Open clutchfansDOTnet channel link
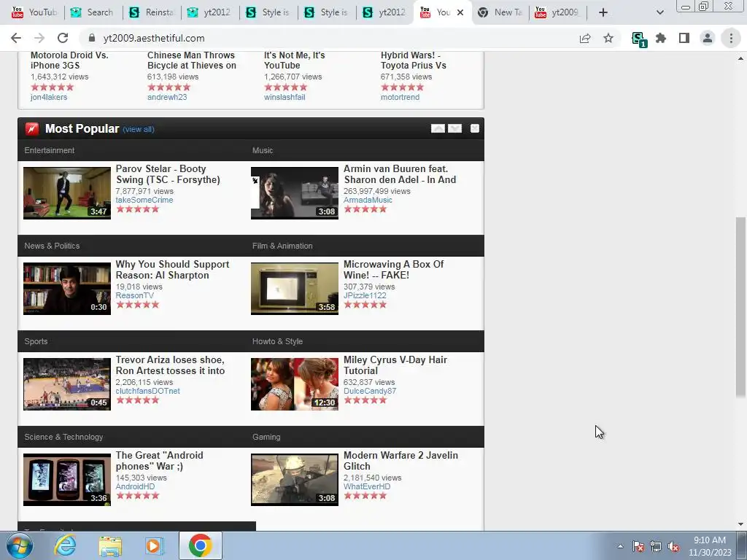This screenshot has width=747, height=560. click(x=147, y=391)
